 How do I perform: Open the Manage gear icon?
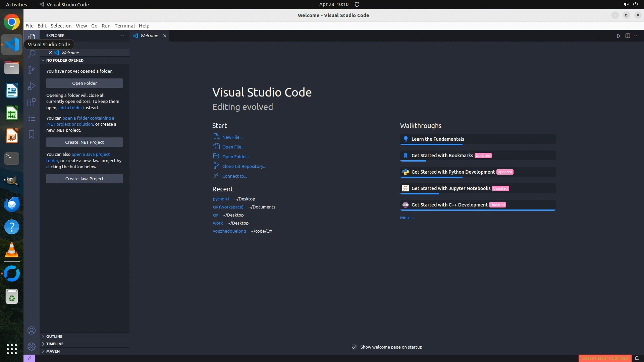coord(32,346)
